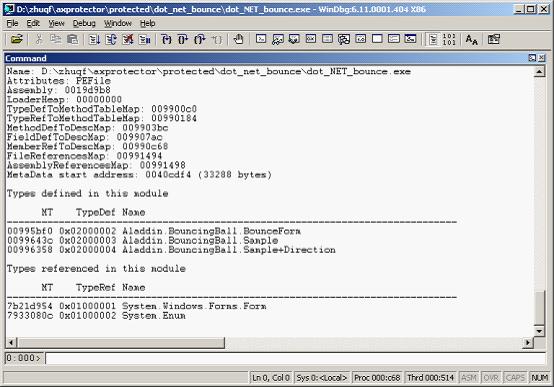Click the command input field after 0:000>
Viewport: 554px width, 387px height.
click(295, 358)
